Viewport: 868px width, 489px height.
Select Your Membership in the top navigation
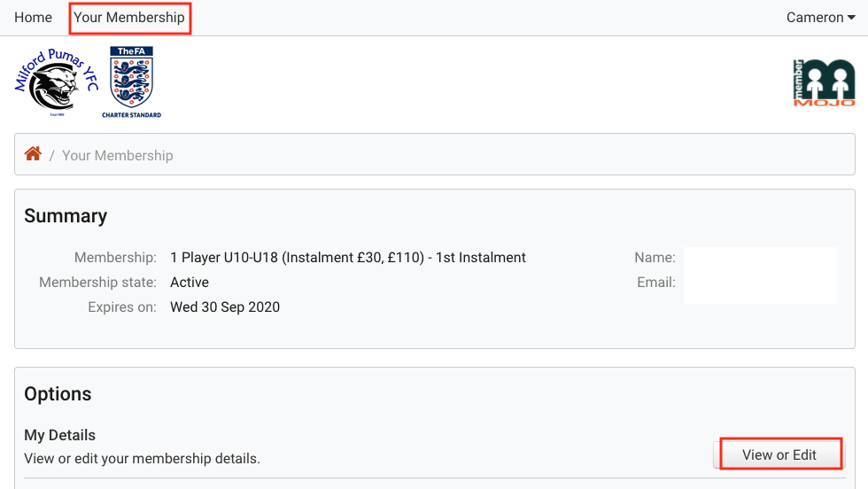(x=129, y=18)
